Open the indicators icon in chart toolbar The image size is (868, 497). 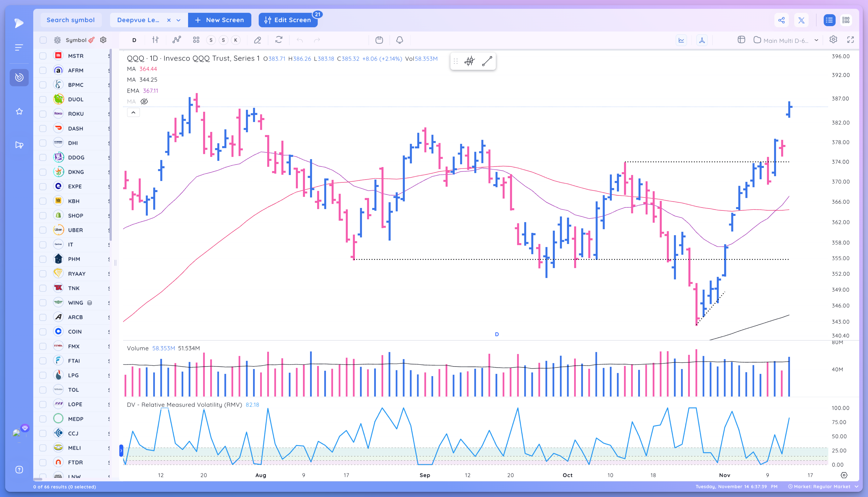(x=176, y=40)
